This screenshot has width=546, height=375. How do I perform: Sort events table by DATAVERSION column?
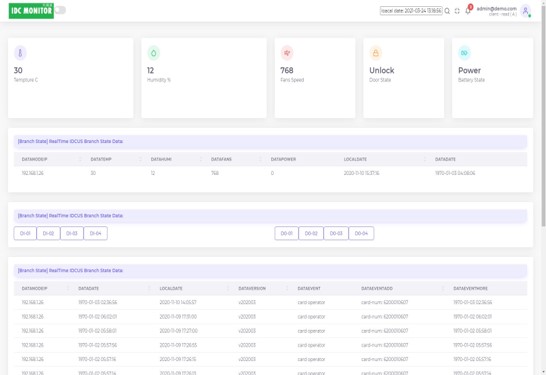(x=252, y=288)
